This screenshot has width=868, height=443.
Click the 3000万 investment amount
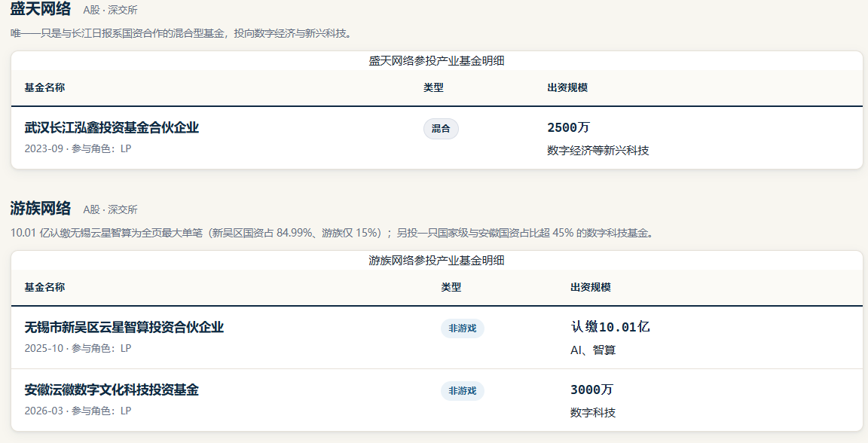(x=591, y=390)
